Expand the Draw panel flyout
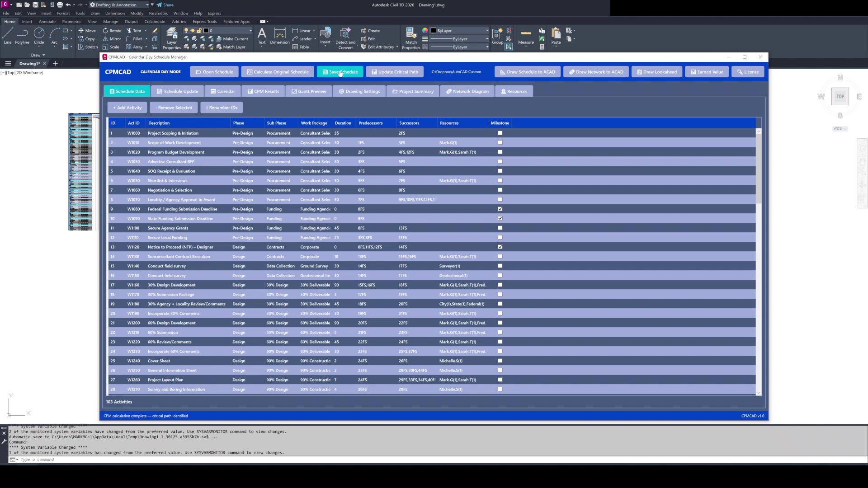868x488 pixels. [x=38, y=55]
